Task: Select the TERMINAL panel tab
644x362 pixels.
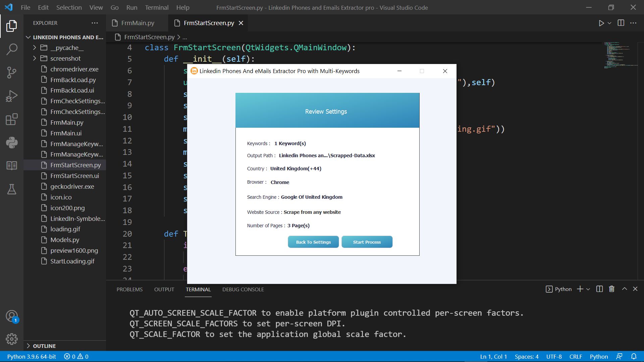Action: pyautogui.click(x=198, y=289)
